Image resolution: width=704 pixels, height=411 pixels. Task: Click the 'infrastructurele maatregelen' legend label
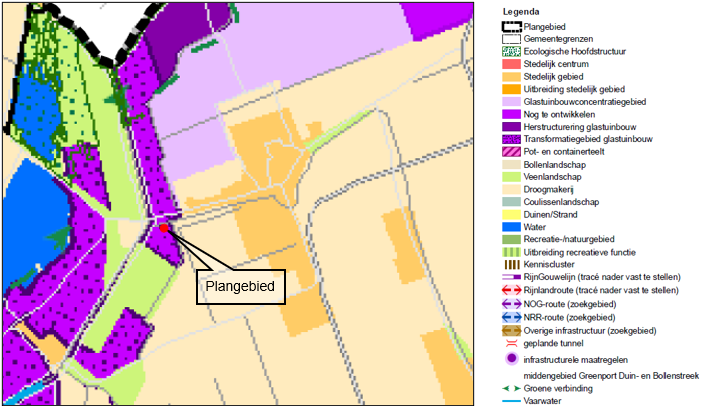click(576, 360)
